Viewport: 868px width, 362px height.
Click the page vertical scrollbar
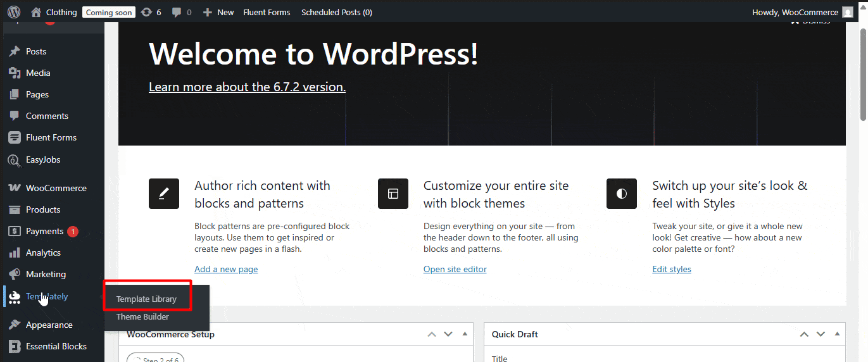click(x=863, y=73)
